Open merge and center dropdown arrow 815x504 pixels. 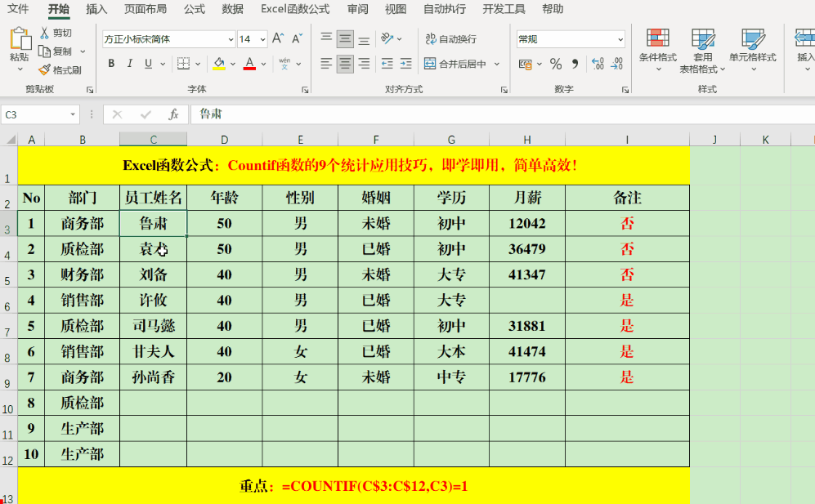(497, 64)
